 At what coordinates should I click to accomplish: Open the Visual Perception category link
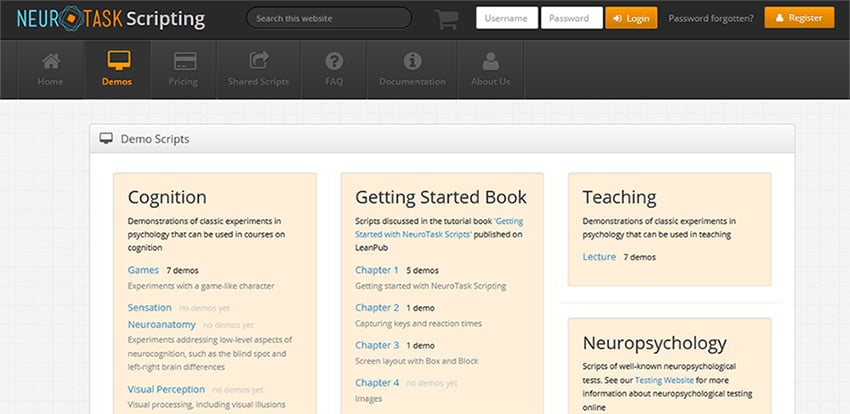166,389
